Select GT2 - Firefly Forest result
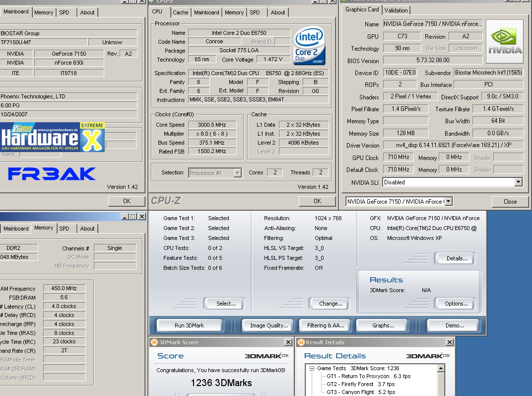 pyautogui.click(x=360, y=384)
